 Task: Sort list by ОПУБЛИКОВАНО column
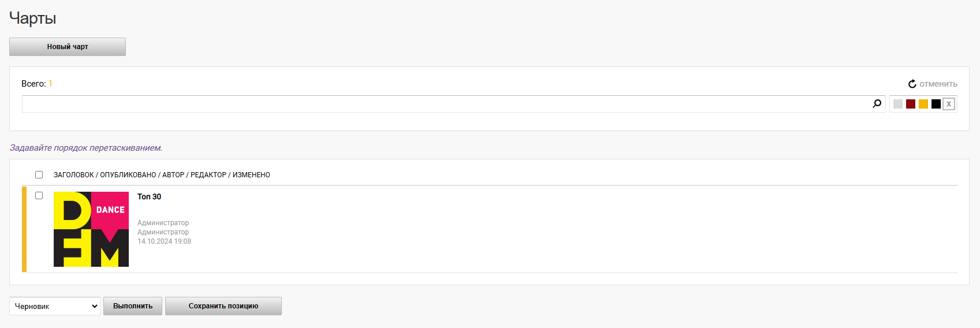click(x=128, y=175)
